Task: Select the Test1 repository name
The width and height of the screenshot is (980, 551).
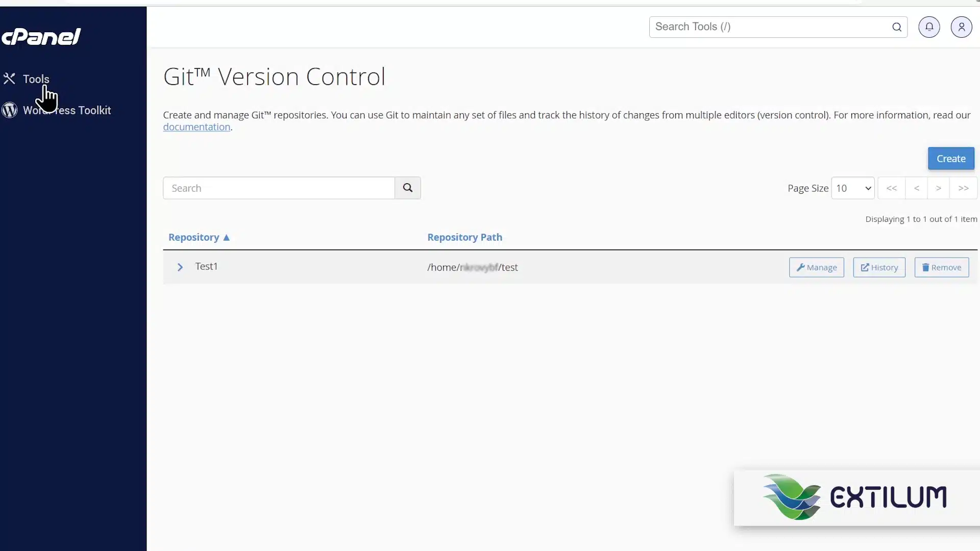Action: click(206, 266)
